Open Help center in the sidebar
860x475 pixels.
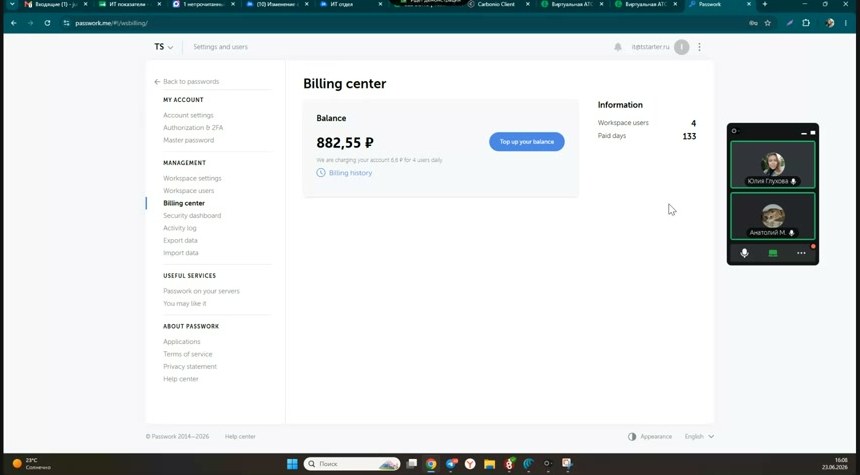point(180,379)
